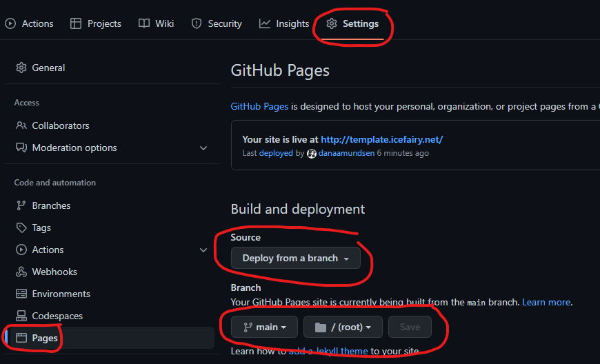Open Codespaces settings page
Viewport: 600px width, 364px height.
(49, 316)
